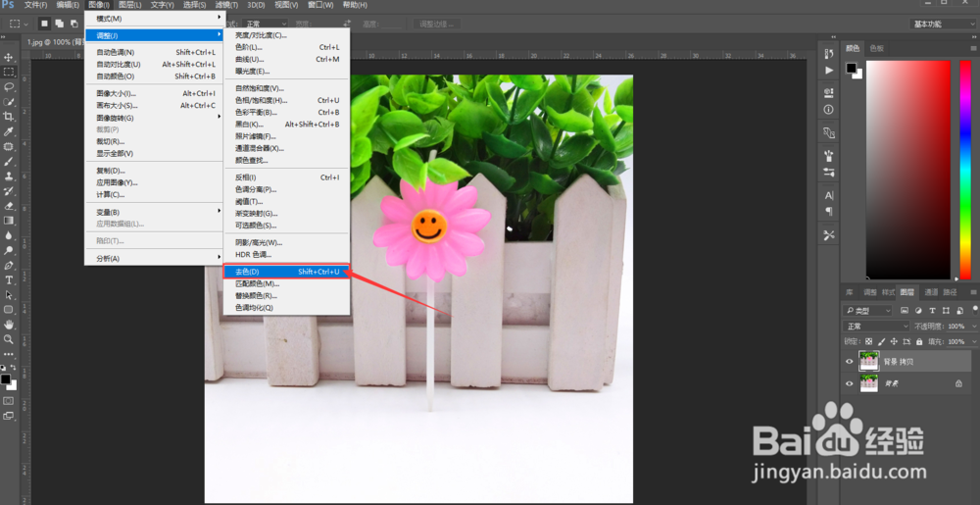Viewport: 980px width, 505px height.
Task: Click 自动色调(N) menu entry
Action: [x=155, y=53]
